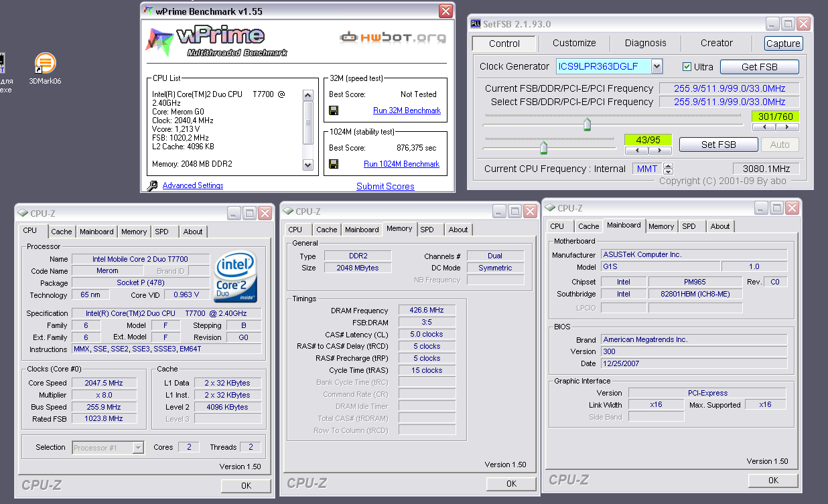Click the Auto button in SetFSB
The width and height of the screenshot is (828, 504).
tap(780, 145)
